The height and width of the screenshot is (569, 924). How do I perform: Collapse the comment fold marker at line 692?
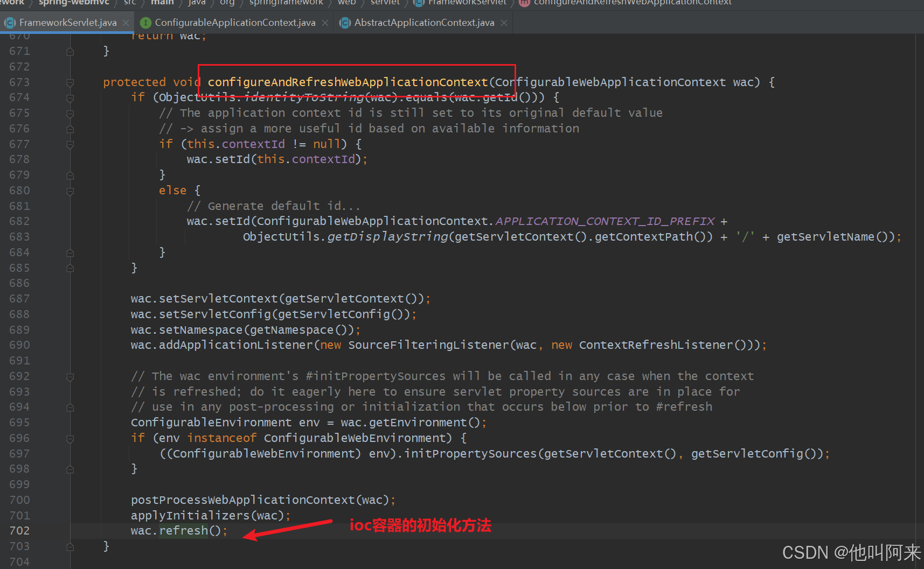point(70,377)
